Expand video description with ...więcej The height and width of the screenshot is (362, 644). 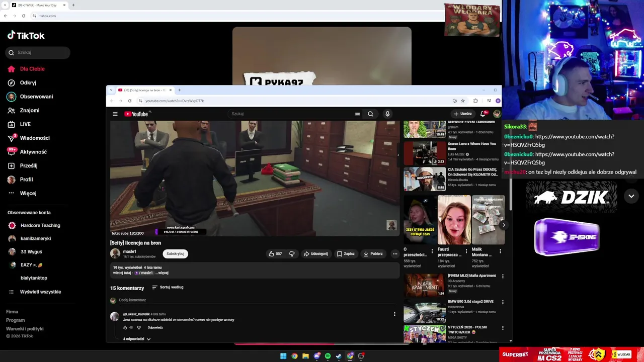pos(162,273)
